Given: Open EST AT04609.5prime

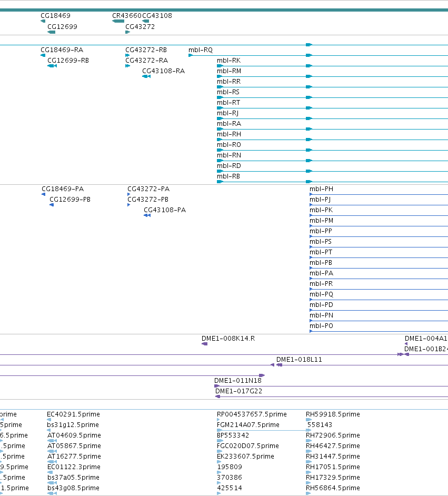Looking at the screenshot, I should tap(74, 435).
